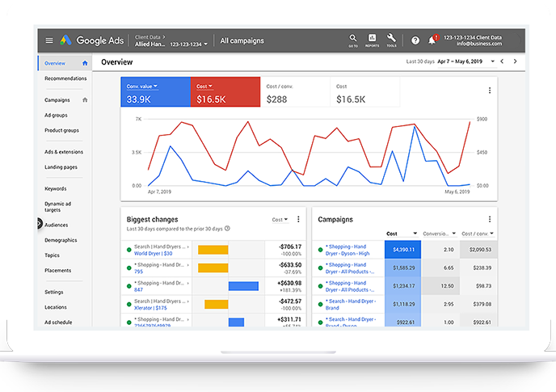
Task: Open Audiences in the sidebar
Action: [57, 225]
